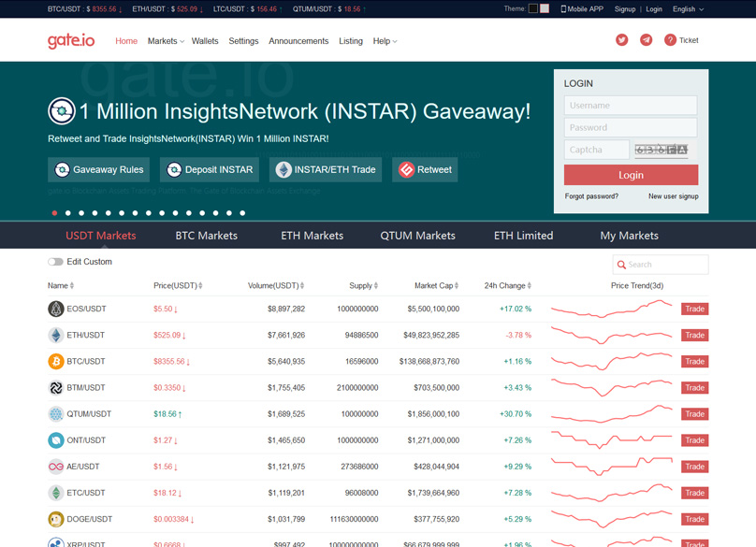Expand the Markets dropdown menu
This screenshot has width=756, height=547.
[x=166, y=41]
